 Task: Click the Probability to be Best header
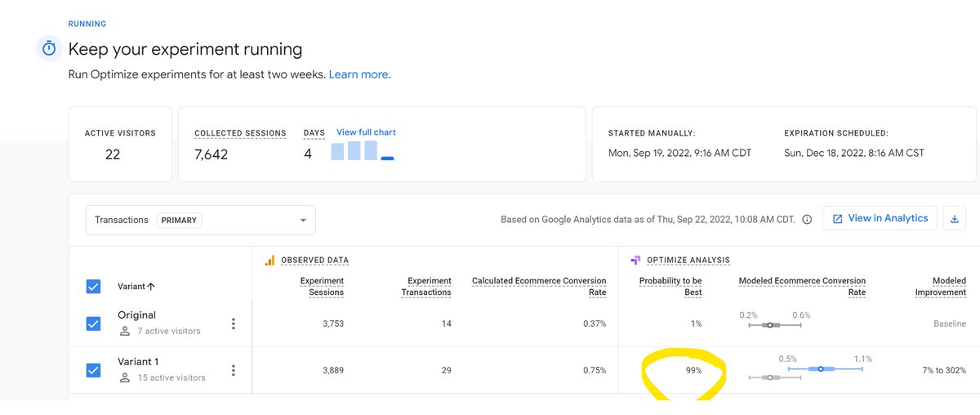[670, 286]
